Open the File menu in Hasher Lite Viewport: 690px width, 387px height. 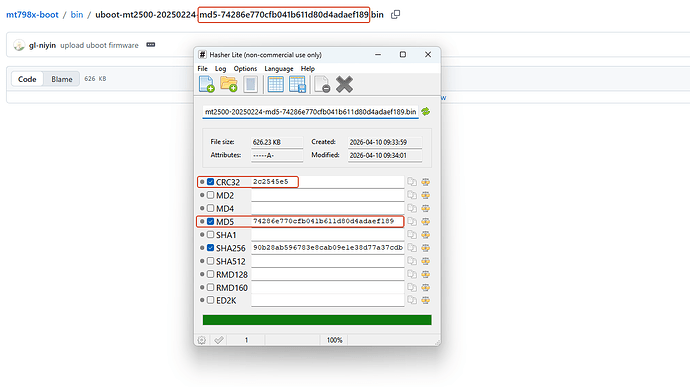tap(202, 69)
